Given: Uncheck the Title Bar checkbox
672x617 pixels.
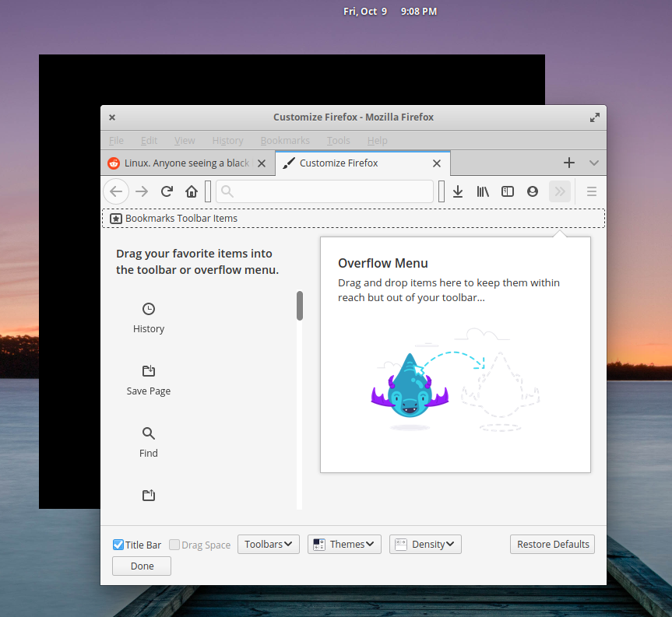Looking at the screenshot, I should 118,545.
